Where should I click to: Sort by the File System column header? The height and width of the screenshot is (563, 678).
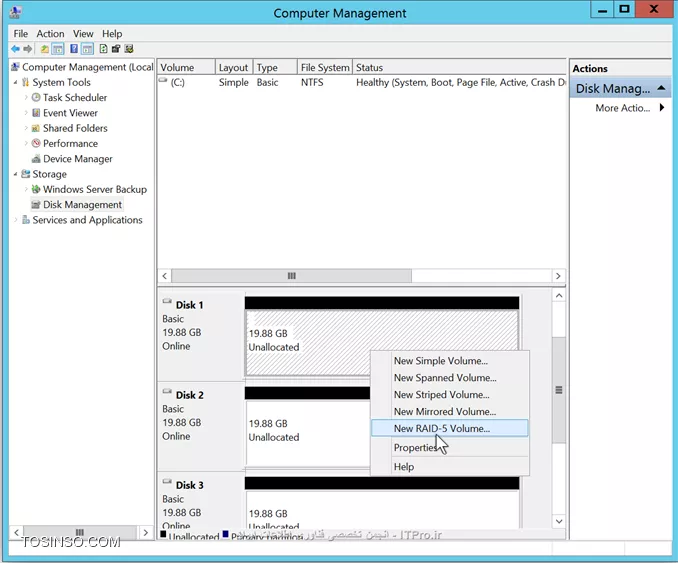pos(325,67)
